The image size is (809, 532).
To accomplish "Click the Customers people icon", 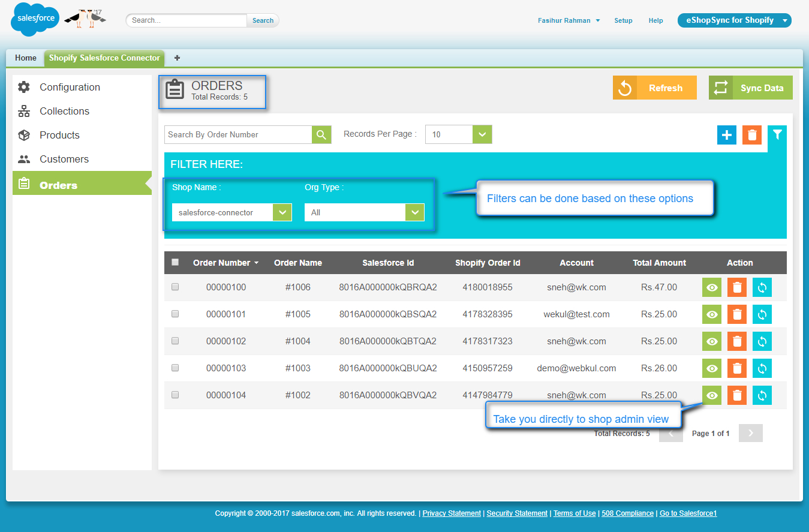I will (x=24, y=159).
